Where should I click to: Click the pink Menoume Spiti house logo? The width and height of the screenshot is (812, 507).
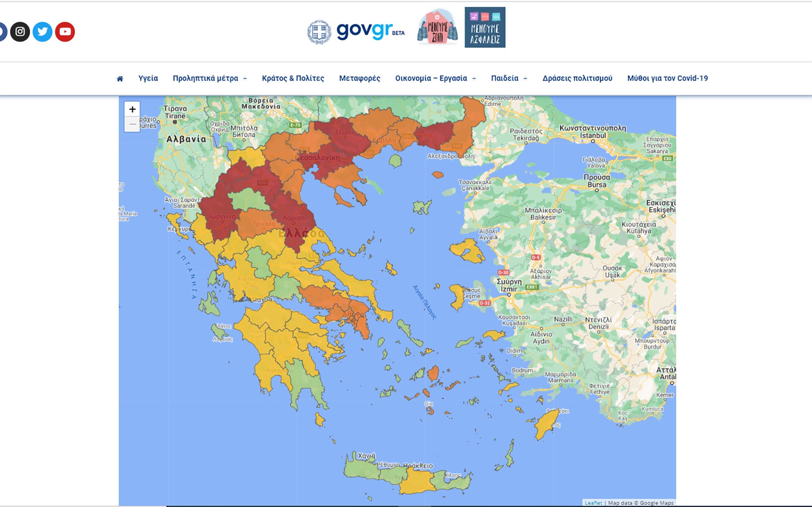pos(437,27)
